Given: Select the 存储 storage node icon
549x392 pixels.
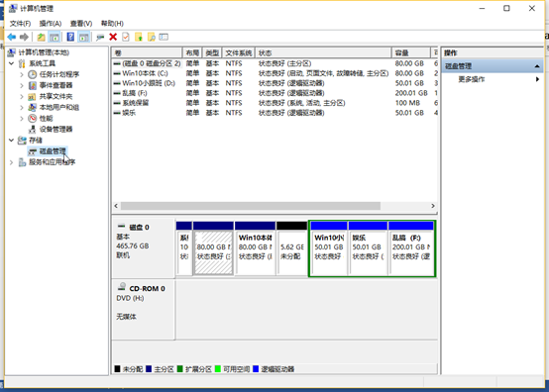Looking at the screenshot, I should pyautogui.click(x=22, y=141).
